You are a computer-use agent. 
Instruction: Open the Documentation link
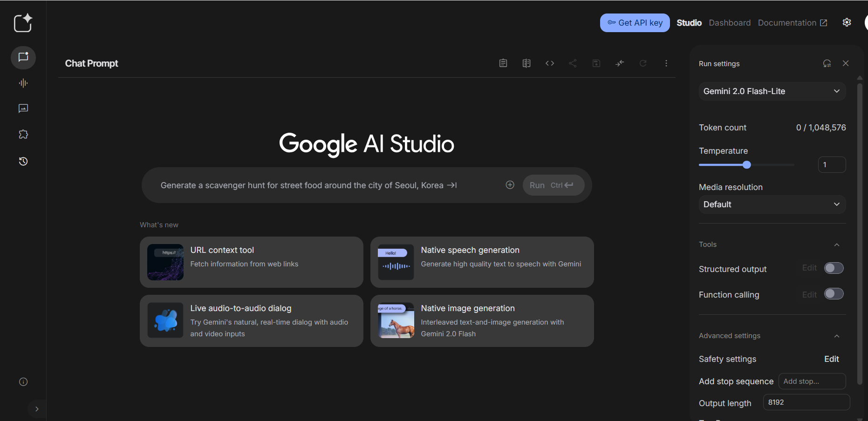tap(793, 23)
